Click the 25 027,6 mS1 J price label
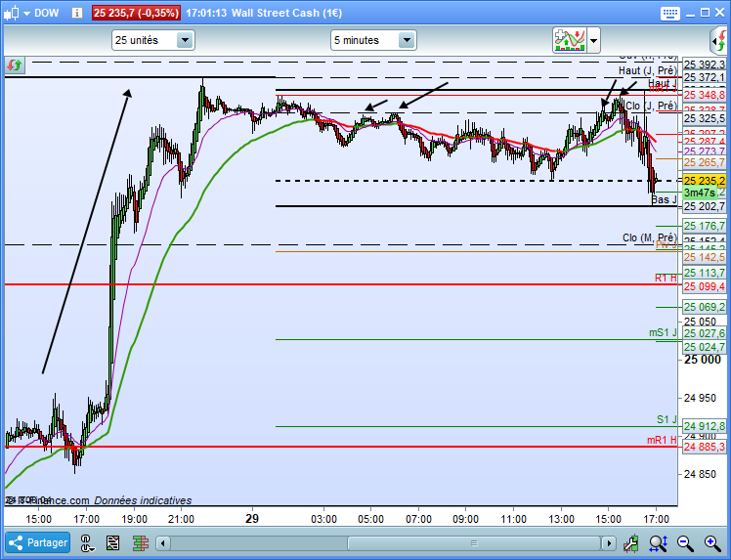Viewport: 731px width, 560px height. pos(705,333)
